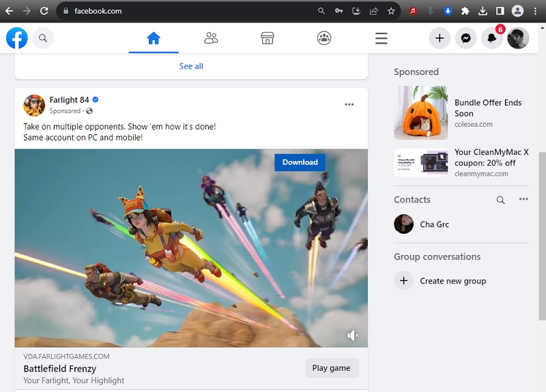Screen dimensions: 546x392
Task: Open the Bundle Offer Ends Soon ad
Action: coord(488,108)
